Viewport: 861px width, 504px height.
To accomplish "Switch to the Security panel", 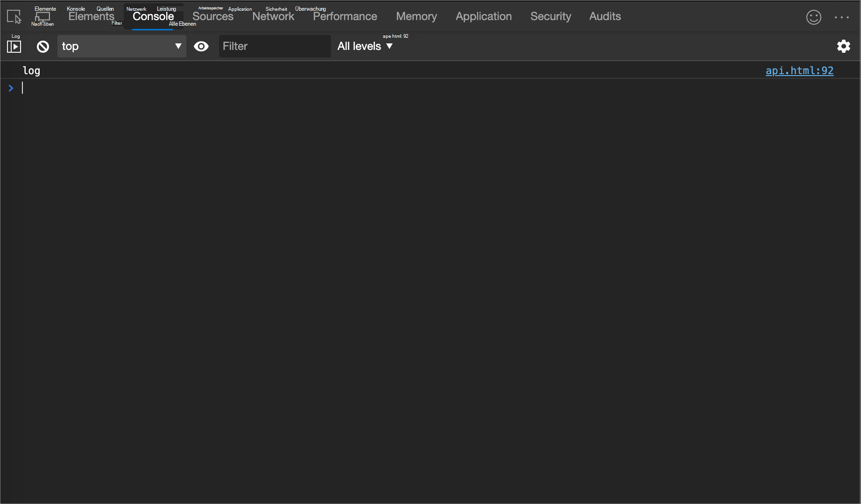I will (550, 16).
